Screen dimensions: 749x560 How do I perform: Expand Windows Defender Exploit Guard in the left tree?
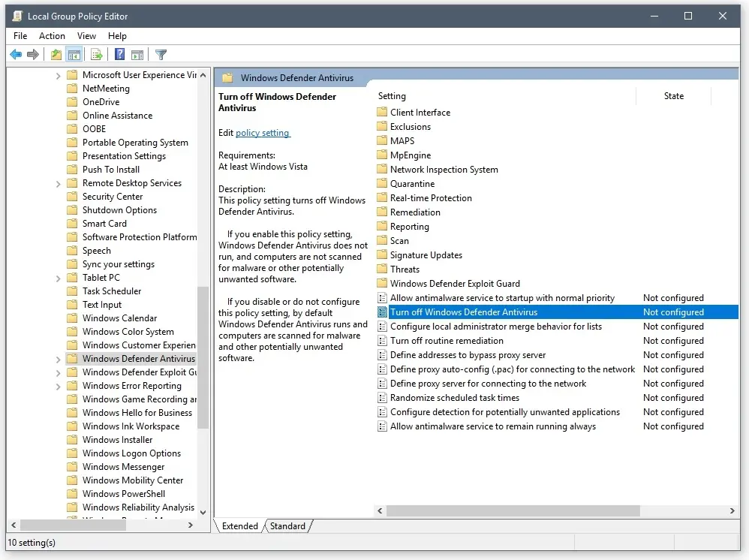coord(58,372)
